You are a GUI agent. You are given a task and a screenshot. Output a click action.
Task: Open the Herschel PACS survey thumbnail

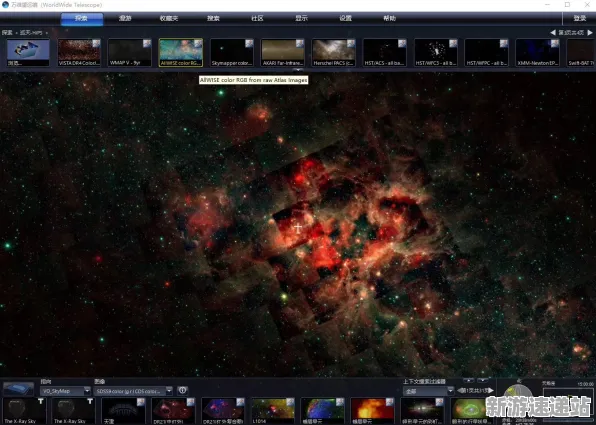[x=334, y=53]
